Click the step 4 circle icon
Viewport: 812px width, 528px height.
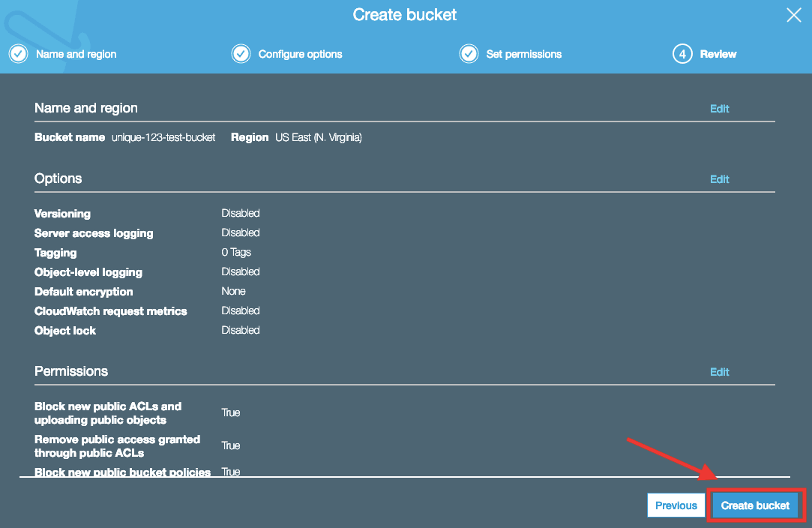(682, 54)
